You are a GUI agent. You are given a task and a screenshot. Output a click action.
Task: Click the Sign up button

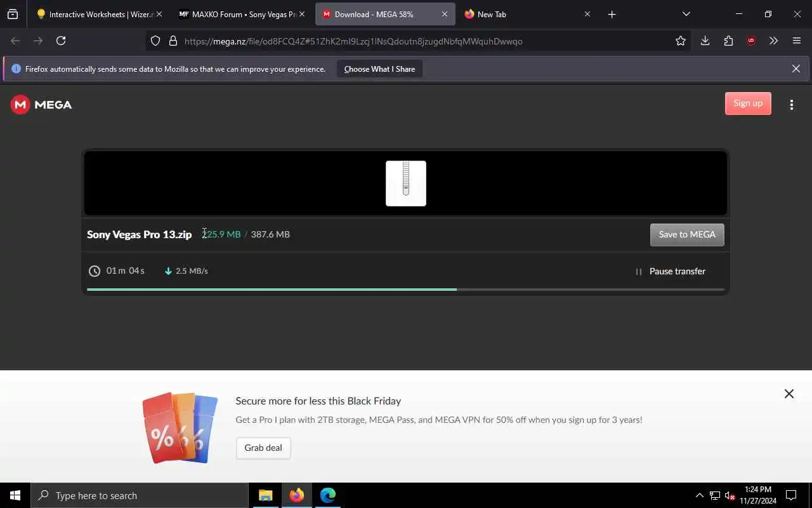[748, 104]
